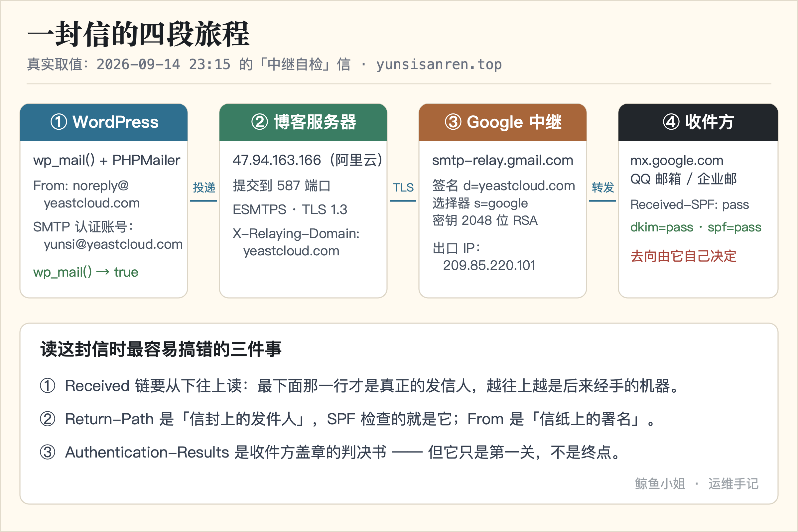
Task: Click Received-SPF: pass text
Action: (689, 204)
